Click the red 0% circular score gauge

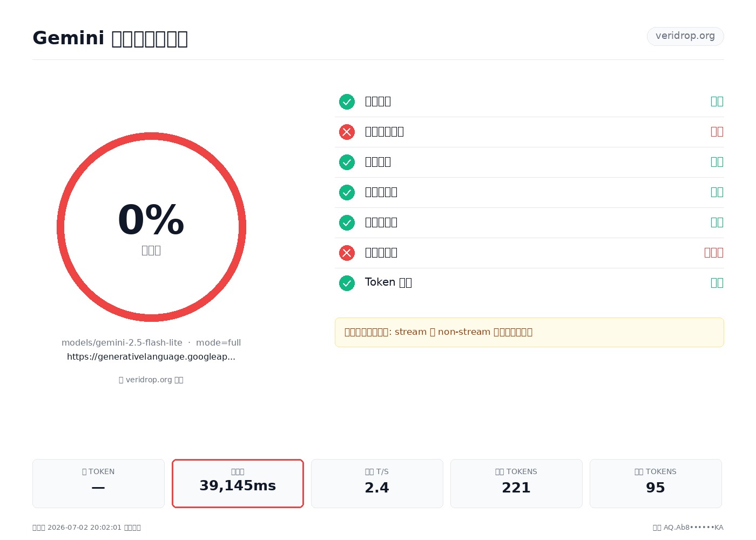[x=151, y=227]
